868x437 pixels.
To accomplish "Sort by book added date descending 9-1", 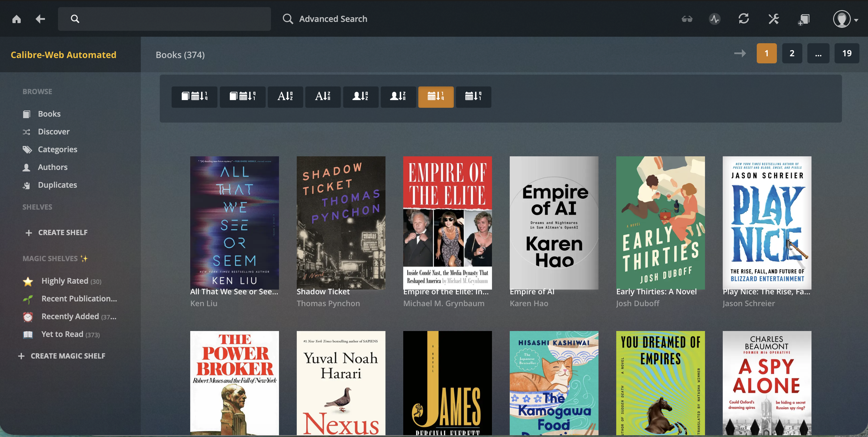I will pos(243,97).
